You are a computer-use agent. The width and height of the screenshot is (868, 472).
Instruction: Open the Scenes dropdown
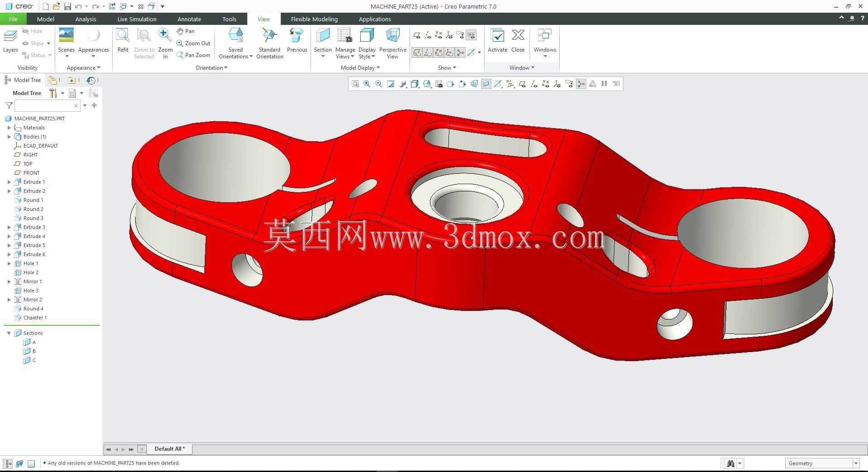click(66, 56)
